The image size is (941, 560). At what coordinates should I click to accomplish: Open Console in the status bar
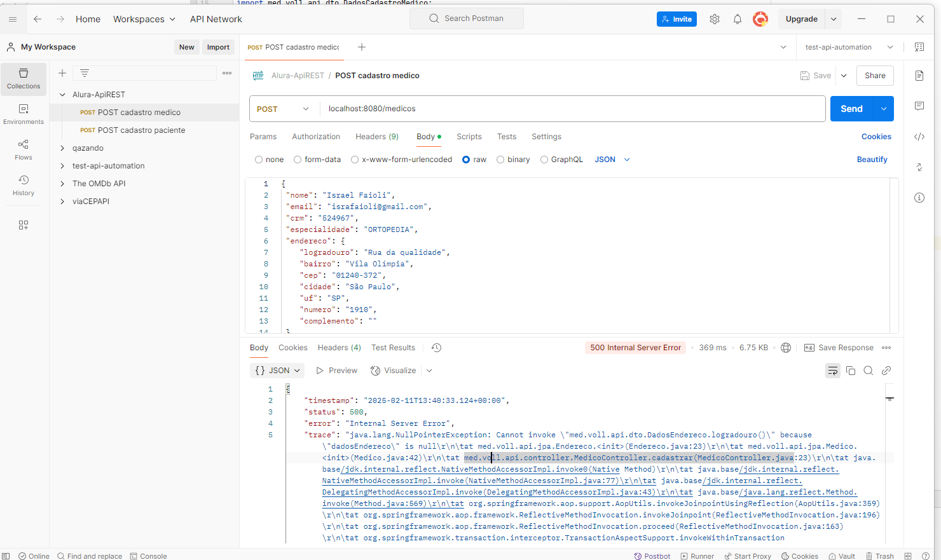coord(148,556)
